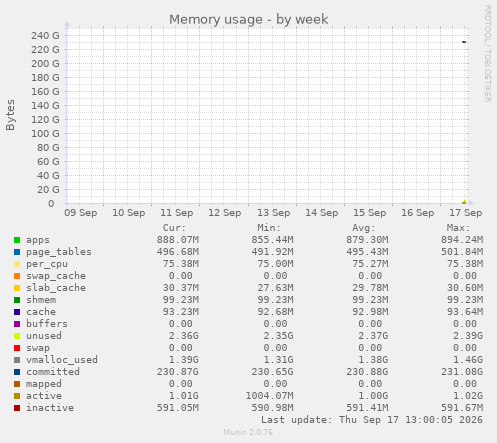Click the dark red inactive swatch

tap(17, 408)
